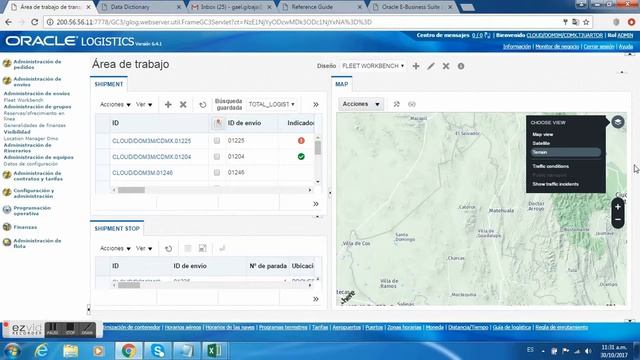
Task: Reload the browser page
Action: point(35,22)
